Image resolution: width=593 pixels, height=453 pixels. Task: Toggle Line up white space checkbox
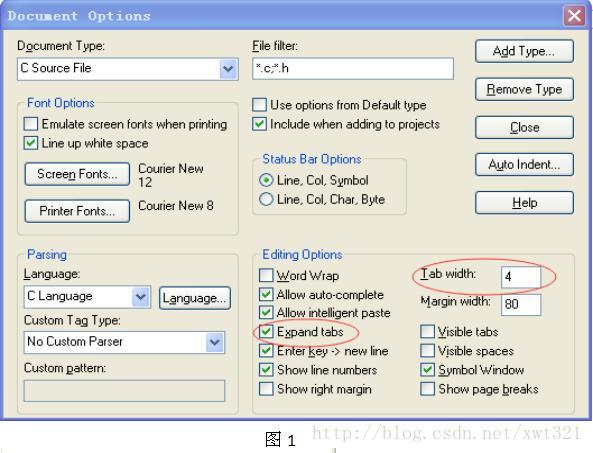pyautogui.click(x=31, y=143)
